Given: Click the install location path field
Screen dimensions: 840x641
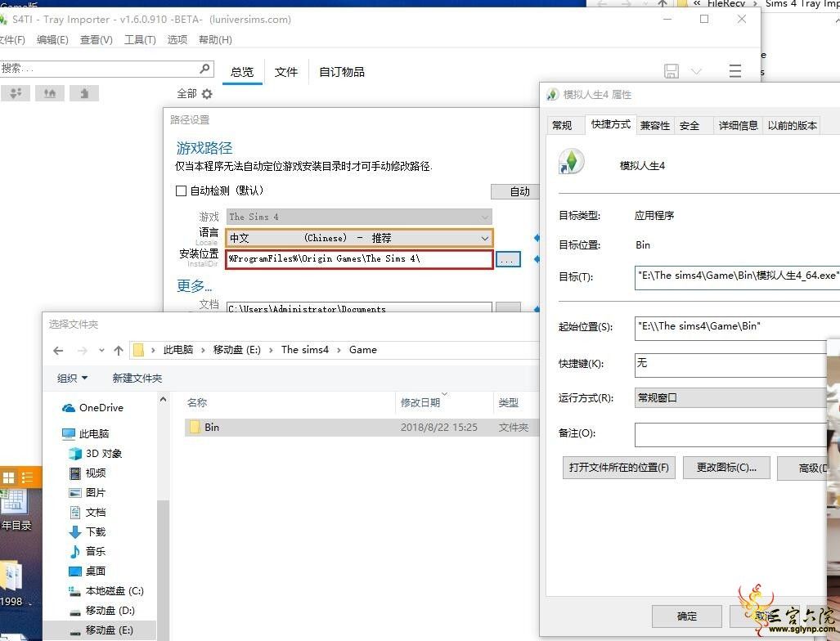Looking at the screenshot, I should [359, 258].
